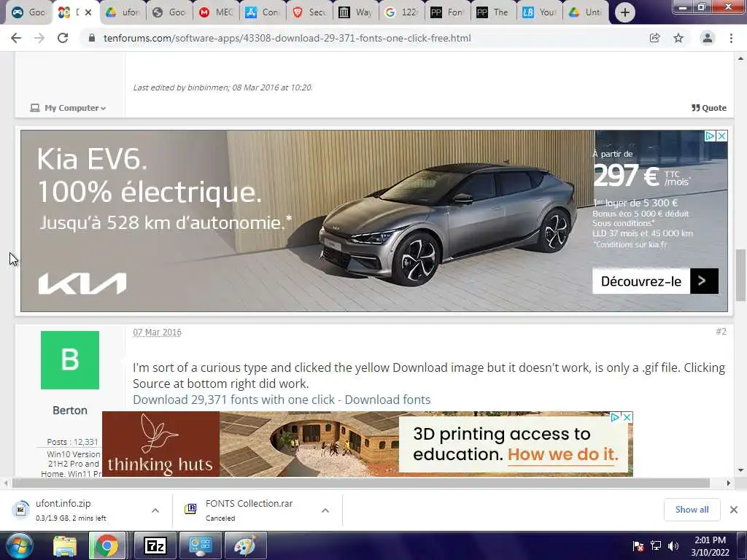Viewport: 747px width, 560px height.
Task: Share this page icon in address bar
Action: coord(654,38)
